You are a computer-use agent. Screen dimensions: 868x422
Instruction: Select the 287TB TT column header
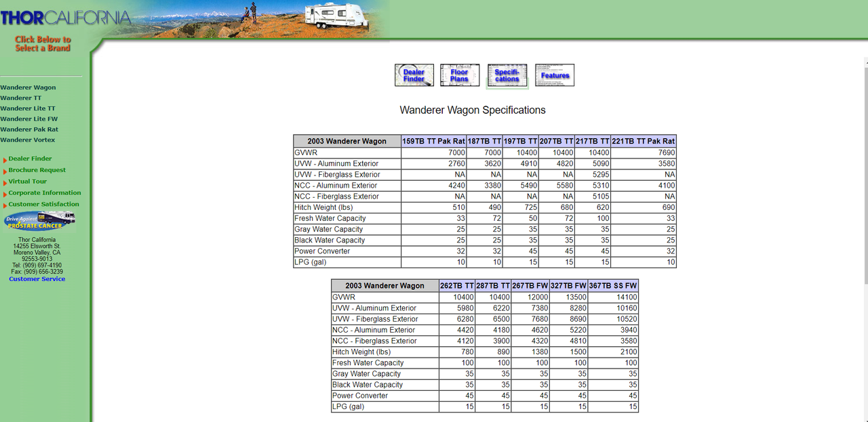click(x=493, y=286)
